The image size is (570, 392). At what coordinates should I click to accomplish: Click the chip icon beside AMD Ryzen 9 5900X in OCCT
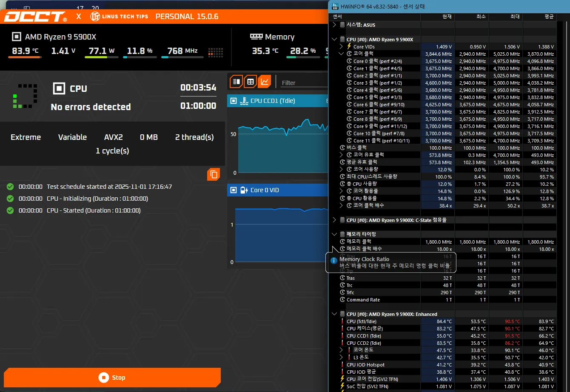pos(16,37)
